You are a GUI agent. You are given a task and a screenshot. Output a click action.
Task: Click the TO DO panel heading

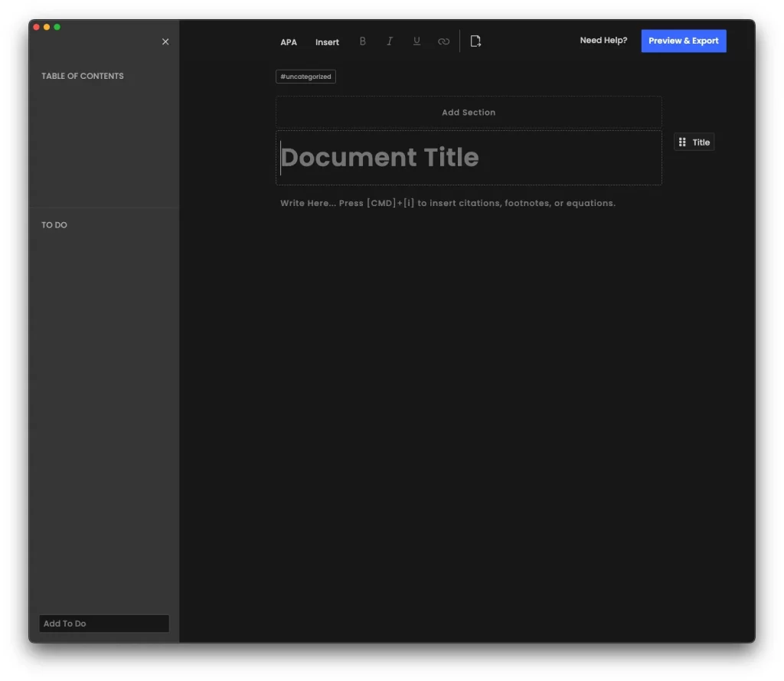54,225
